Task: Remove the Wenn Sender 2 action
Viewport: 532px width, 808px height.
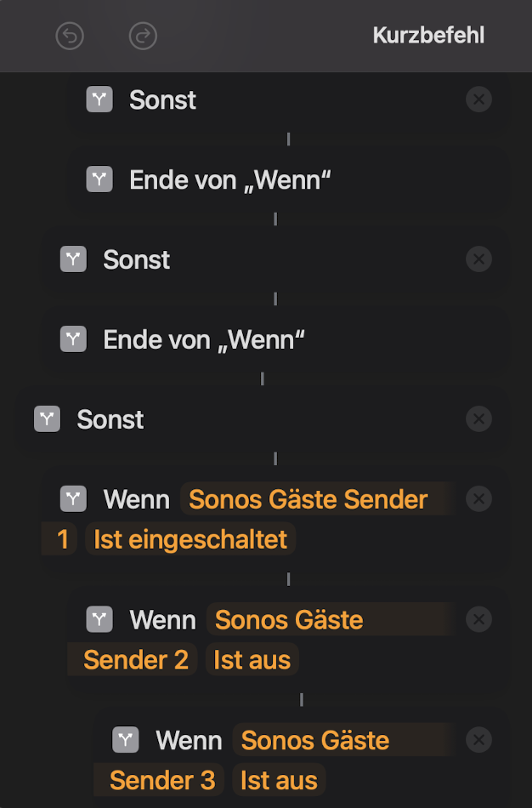Action: pos(478,620)
